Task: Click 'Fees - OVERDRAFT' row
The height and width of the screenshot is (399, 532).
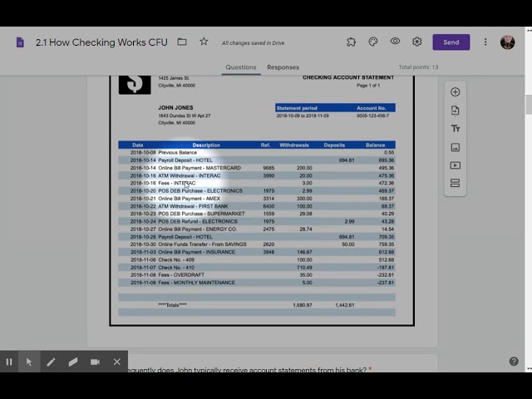Action: tap(257, 275)
